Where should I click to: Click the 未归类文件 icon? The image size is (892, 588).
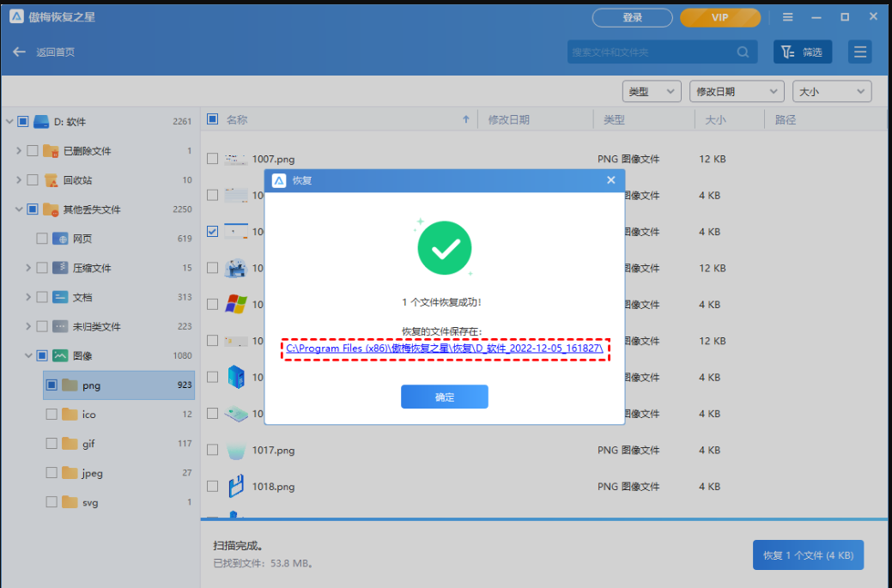[x=60, y=326]
